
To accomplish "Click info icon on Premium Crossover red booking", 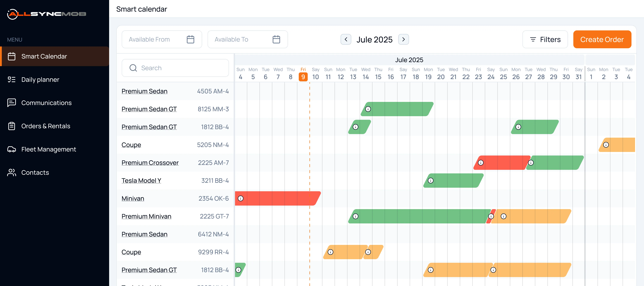I will [480, 163].
